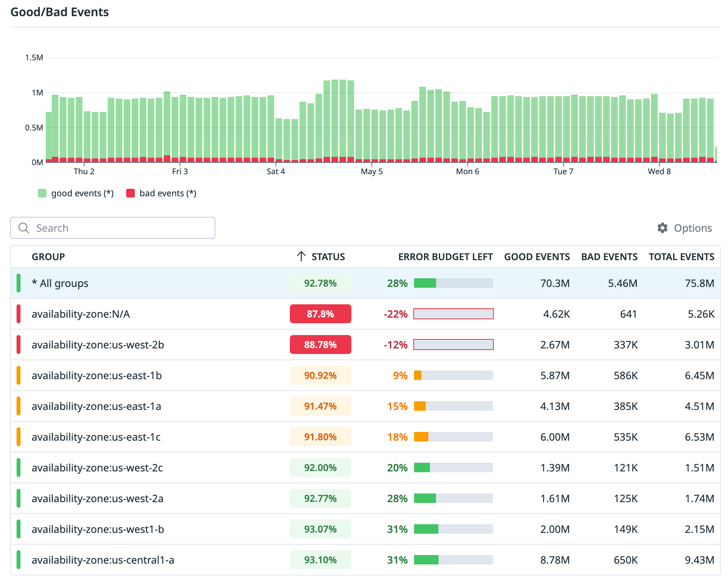
Task: Click the red status indicator beside availability-zone:N/A
Action: coord(18,314)
